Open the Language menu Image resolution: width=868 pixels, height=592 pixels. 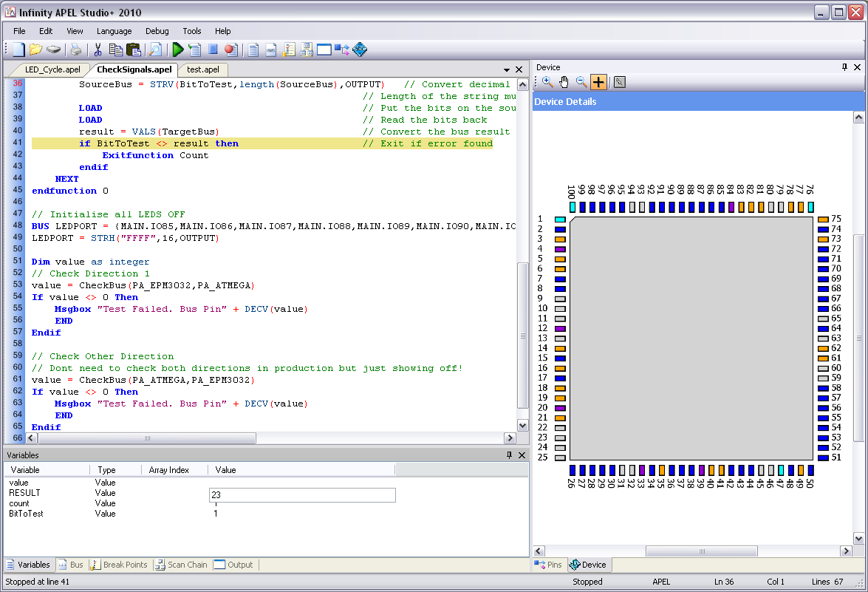pyautogui.click(x=114, y=31)
